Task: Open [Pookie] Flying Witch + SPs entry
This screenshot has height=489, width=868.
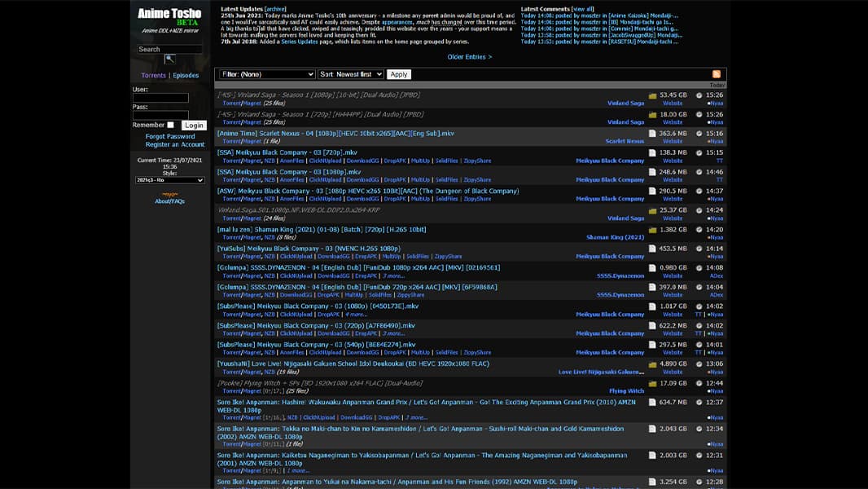Action: point(320,383)
